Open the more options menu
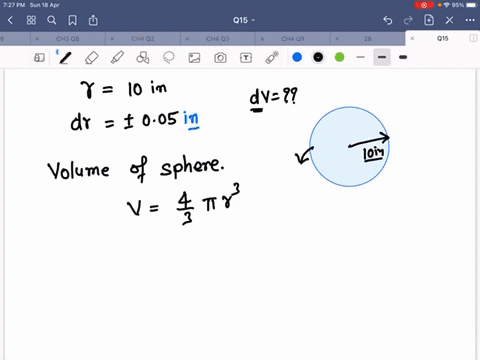The height and width of the screenshot is (360, 480). (470, 20)
